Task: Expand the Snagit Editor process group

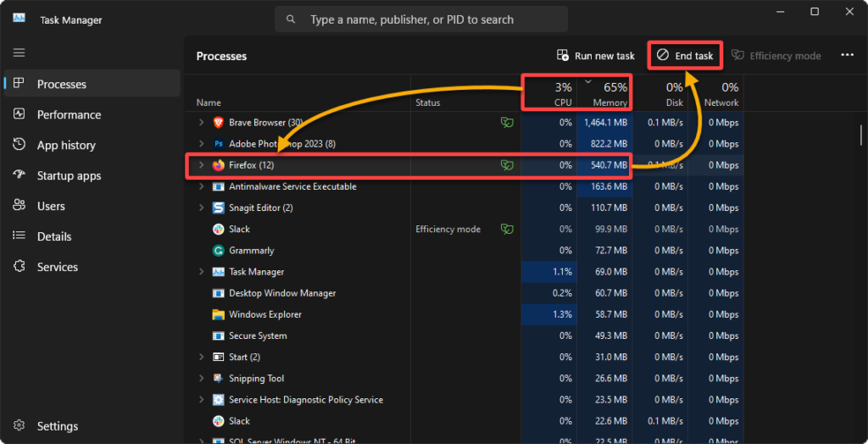Action: tap(201, 208)
